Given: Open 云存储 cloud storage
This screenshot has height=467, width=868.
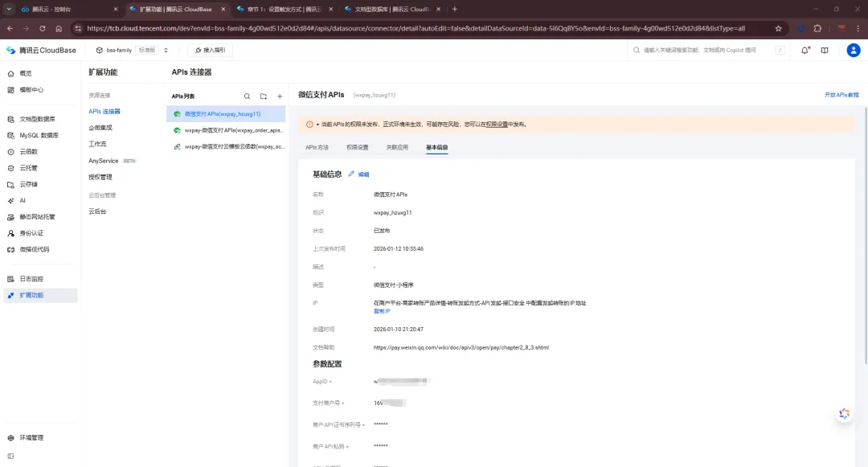Looking at the screenshot, I should pyautogui.click(x=28, y=184).
